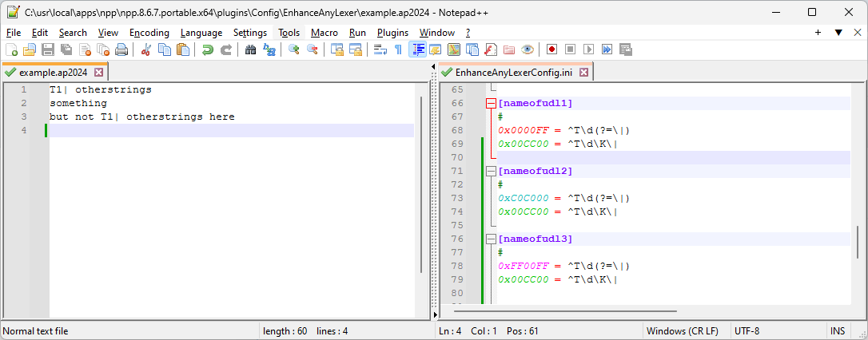Open the Tools menu
868x340 pixels.
[289, 33]
